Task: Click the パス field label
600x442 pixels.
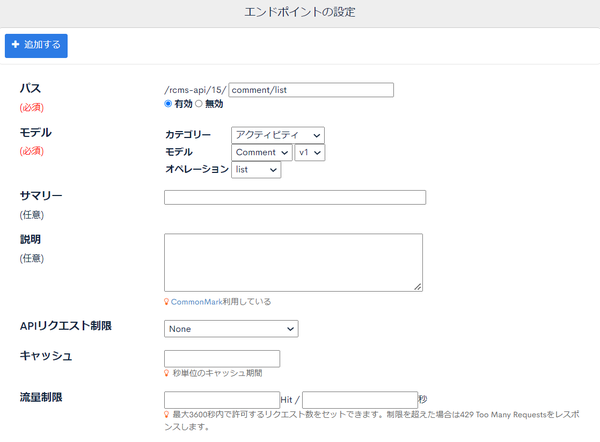Action: (x=30, y=88)
